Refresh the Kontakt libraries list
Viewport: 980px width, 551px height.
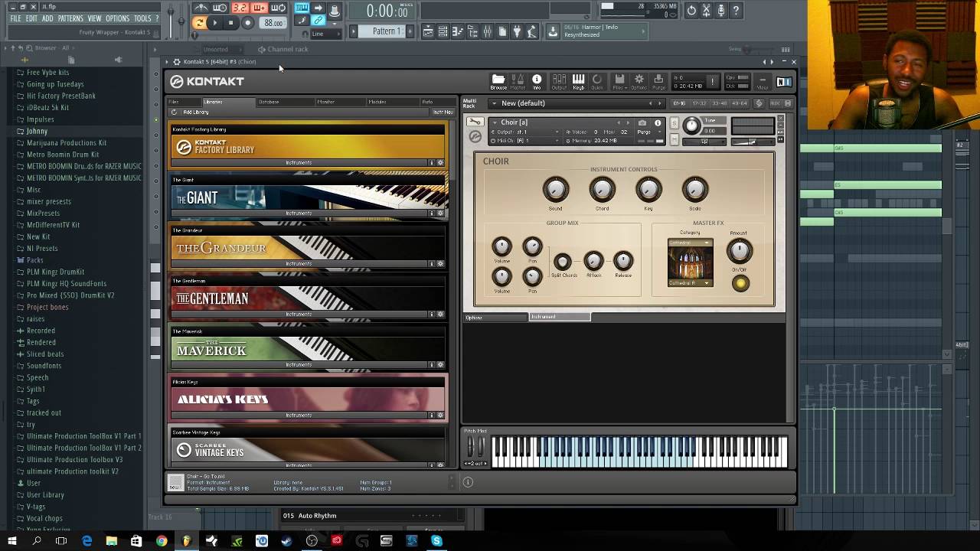tap(175, 112)
